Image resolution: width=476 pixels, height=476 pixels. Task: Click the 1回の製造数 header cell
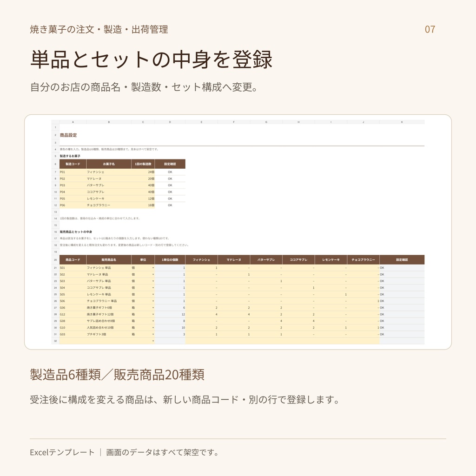[143, 164]
